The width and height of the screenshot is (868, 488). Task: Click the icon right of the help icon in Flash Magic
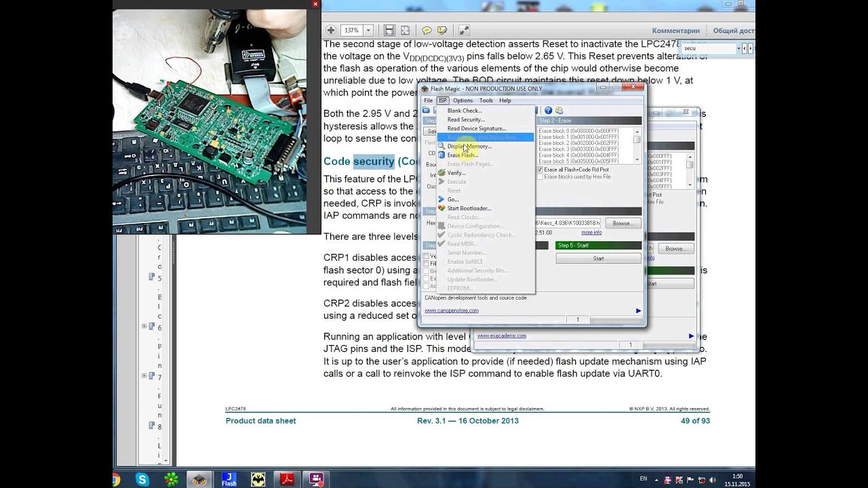click(559, 110)
